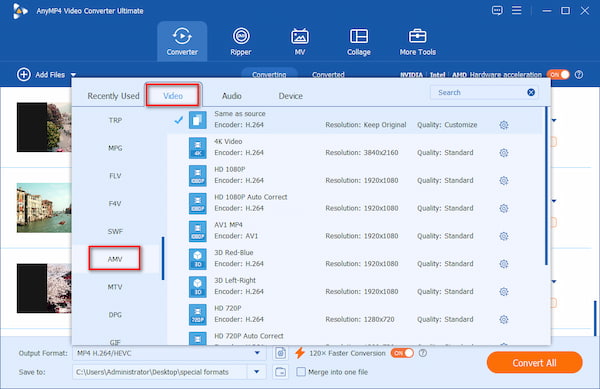
Task: Check Merge into one file
Action: pos(301,372)
